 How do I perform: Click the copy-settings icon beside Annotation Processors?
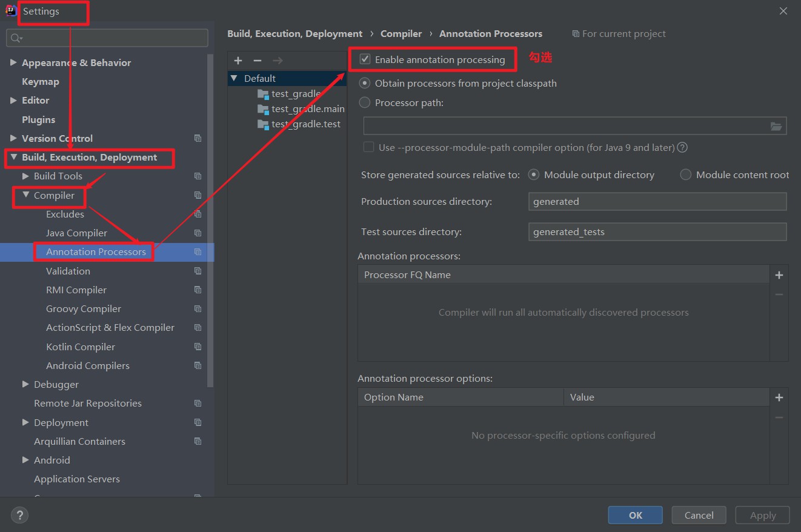(x=198, y=251)
